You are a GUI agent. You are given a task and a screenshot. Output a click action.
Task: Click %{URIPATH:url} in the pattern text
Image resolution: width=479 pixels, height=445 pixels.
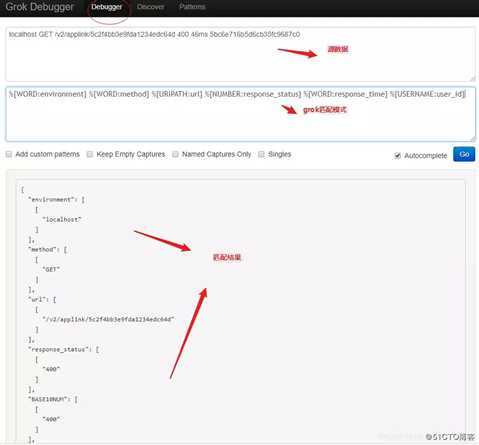[177, 94]
